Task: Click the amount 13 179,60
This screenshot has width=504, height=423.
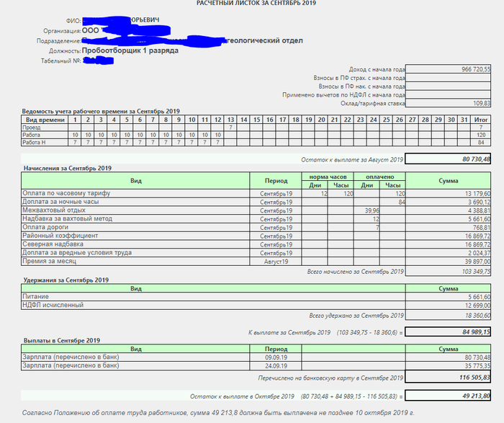Action: (477, 194)
